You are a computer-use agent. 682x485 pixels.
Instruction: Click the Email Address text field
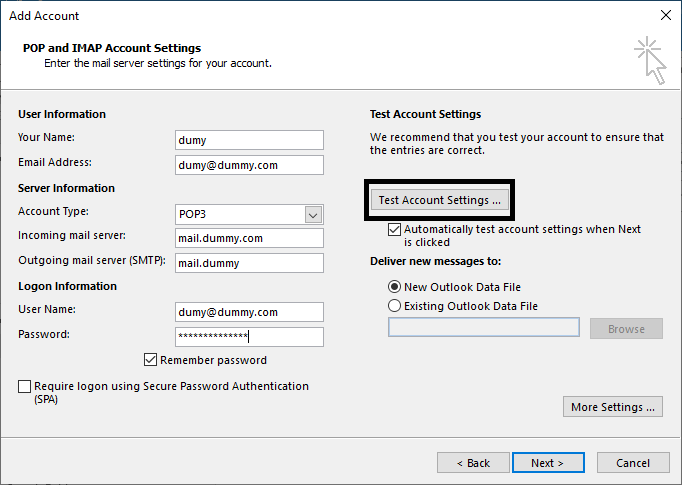tap(249, 165)
